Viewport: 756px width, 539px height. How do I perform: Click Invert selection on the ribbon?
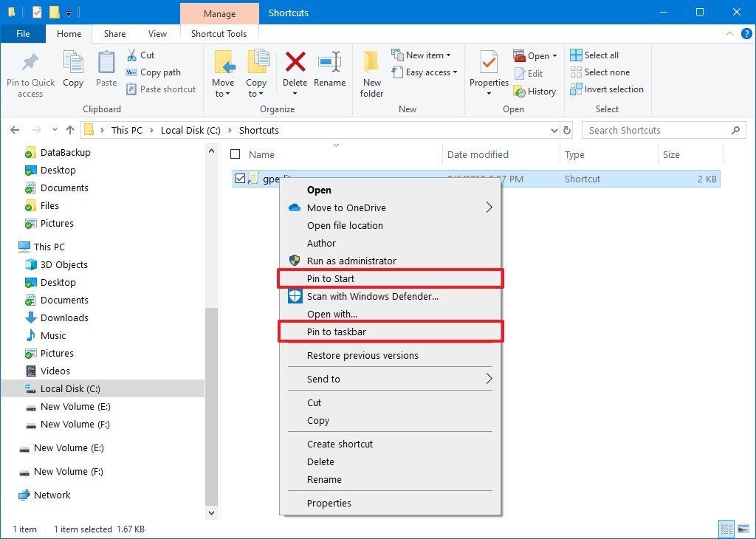point(607,89)
